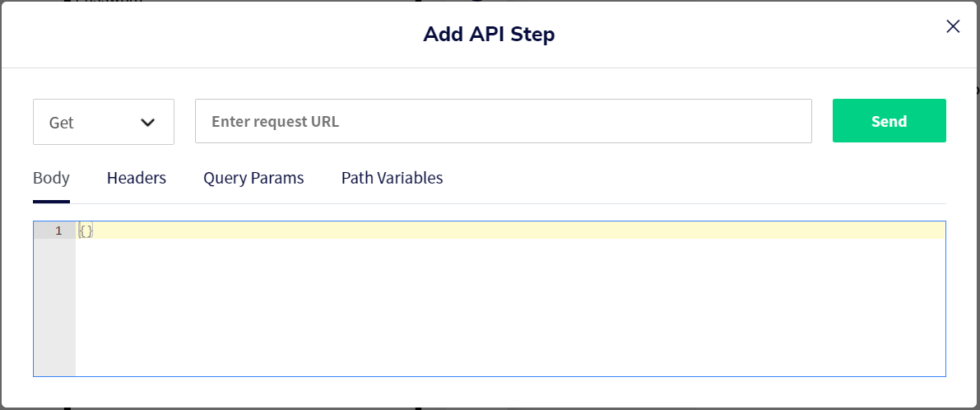Go to the Path Variables tab
The image size is (980, 410).
[392, 178]
